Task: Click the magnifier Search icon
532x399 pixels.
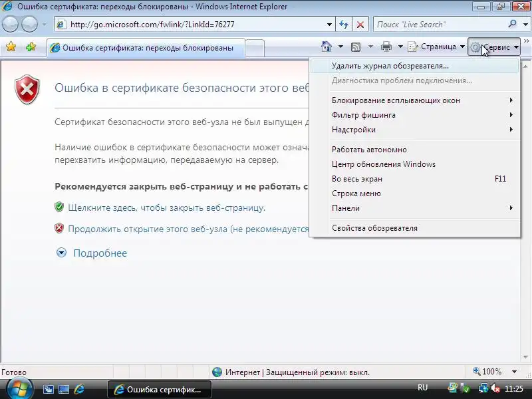Action: (512, 24)
